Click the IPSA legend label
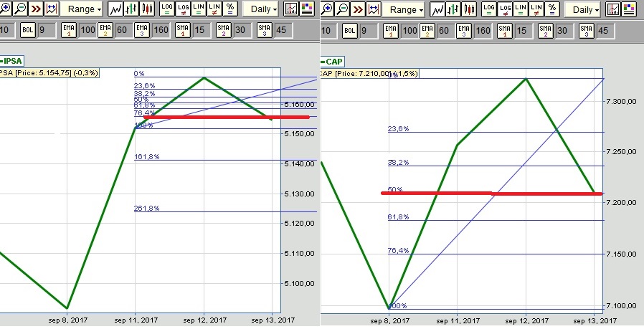 [x=11, y=61]
